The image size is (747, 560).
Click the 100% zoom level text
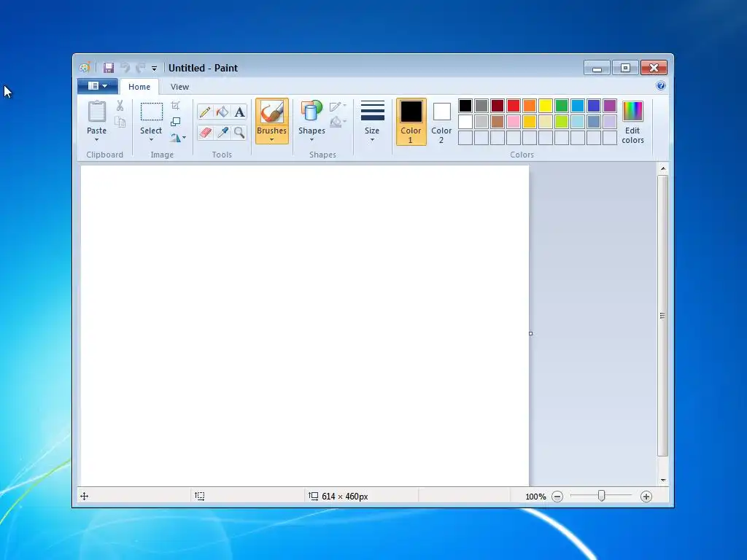(x=535, y=497)
